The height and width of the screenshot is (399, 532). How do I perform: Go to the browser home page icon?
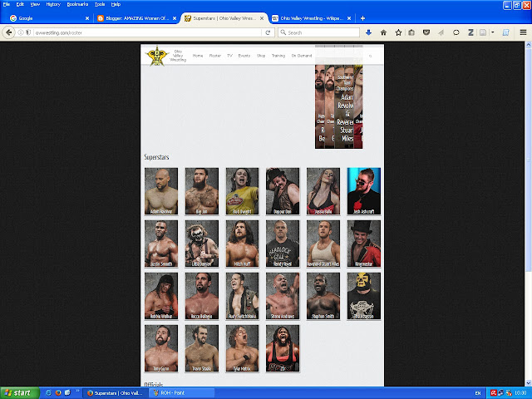click(383, 32)
